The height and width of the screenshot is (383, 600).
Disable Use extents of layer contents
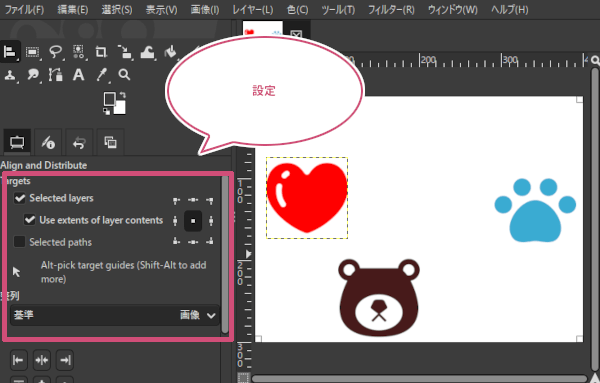pos(29,220)
